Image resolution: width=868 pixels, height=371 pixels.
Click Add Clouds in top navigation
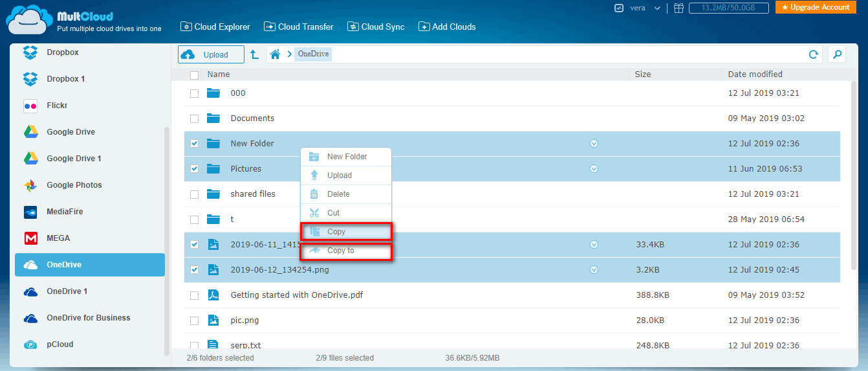[447, 27]
